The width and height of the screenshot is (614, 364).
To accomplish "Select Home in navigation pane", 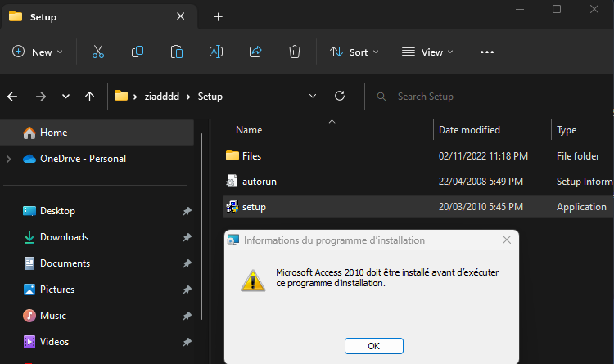I will [x=97, y=133].
